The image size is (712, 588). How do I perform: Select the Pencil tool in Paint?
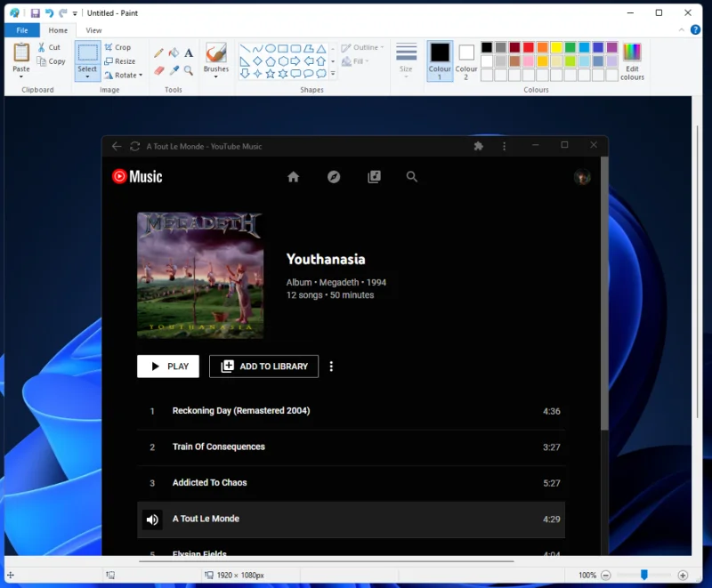coord(158,53)
